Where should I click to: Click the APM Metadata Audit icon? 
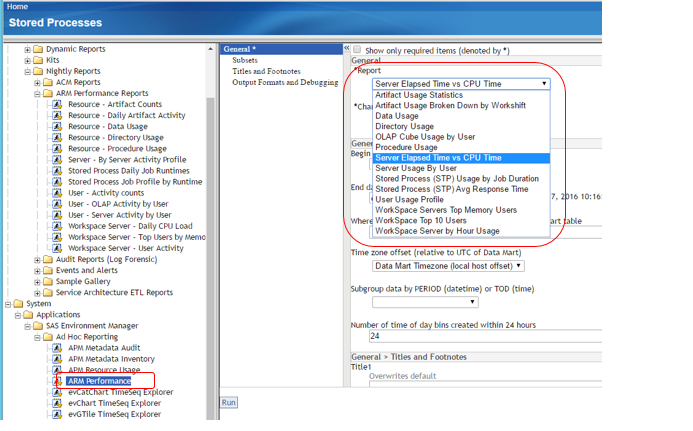tap(59, 347)
